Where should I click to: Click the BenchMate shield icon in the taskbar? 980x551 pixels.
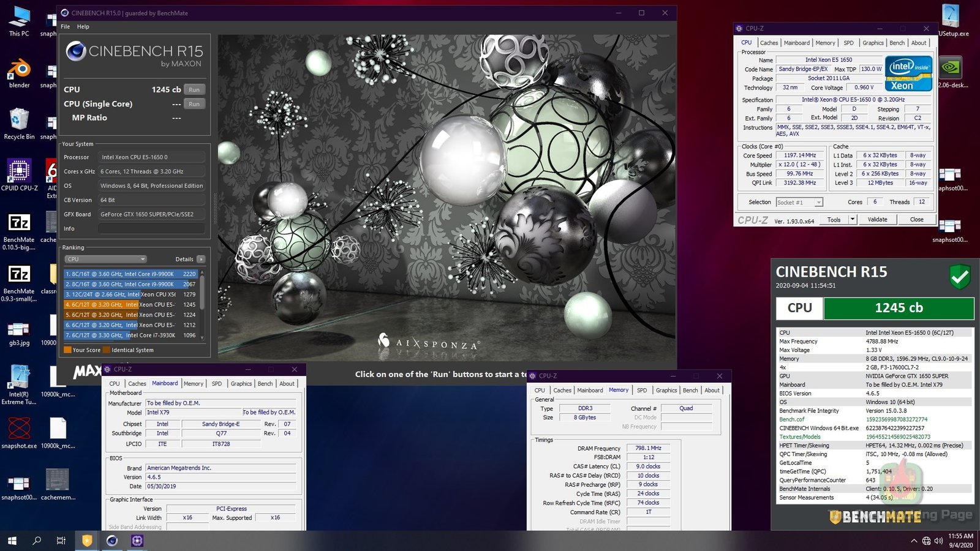[87, 541]
